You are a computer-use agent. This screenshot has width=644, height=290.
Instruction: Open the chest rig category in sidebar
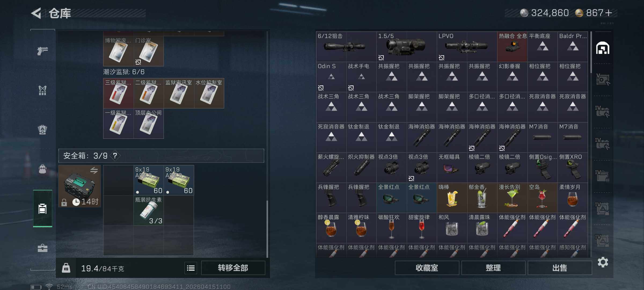pyautogui.click(x=42, y=90)
